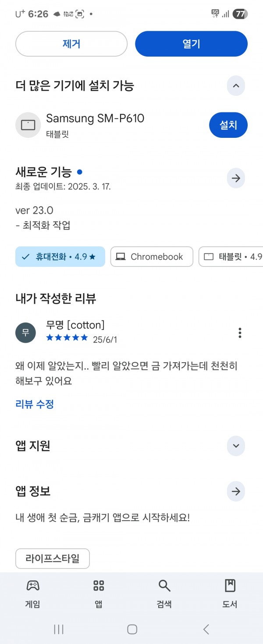The width and height of the screenshot is (263, 644).
Task: Tap the 라이프스타일 category chip
Action: tap(53, 559)
